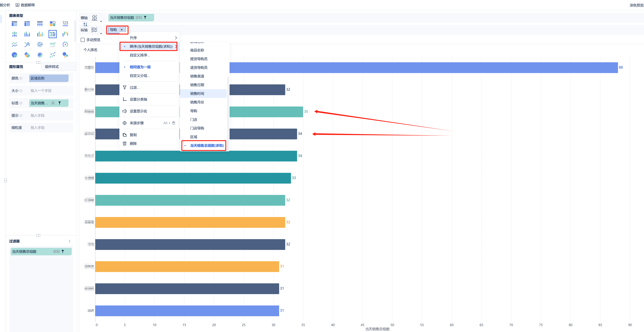Sort by 销售时间 in submenu
This screenshot has width=644, height=332.
click(x=204, y=94)
